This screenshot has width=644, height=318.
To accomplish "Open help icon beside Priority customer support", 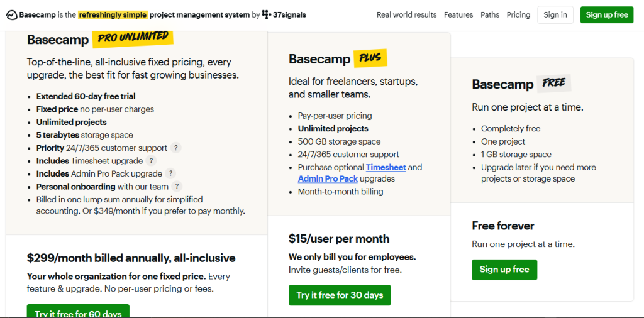I will point(176,148).
